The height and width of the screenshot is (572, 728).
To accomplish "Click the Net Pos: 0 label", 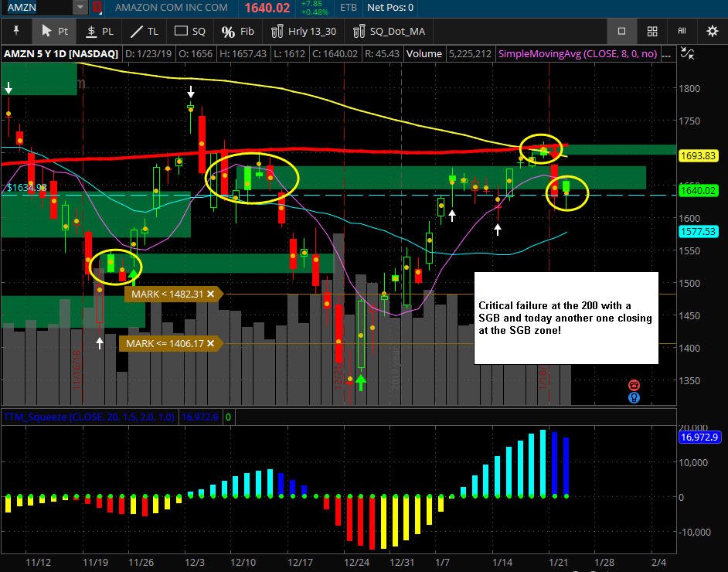I will pyautogui.click(x=390, y=8).
